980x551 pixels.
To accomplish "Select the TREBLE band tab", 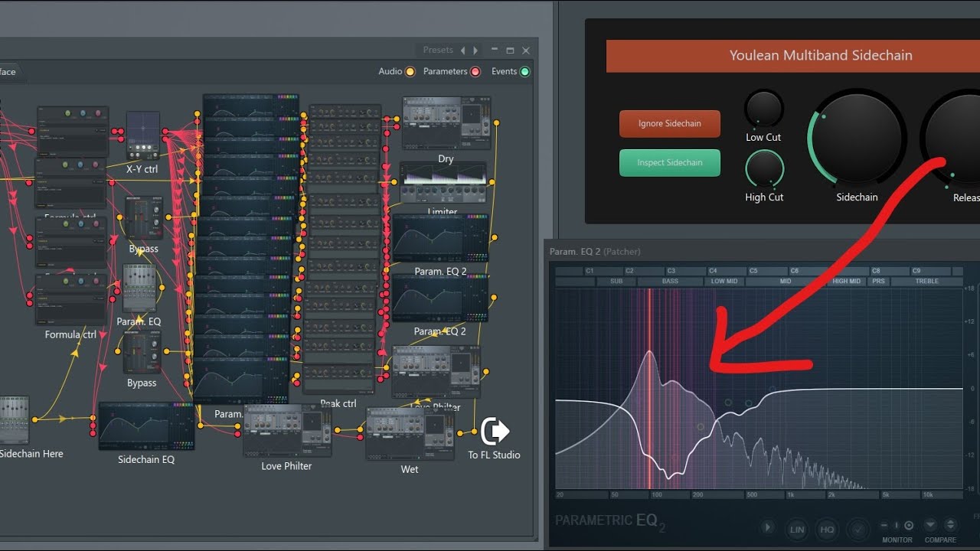I will pos(927,282).
